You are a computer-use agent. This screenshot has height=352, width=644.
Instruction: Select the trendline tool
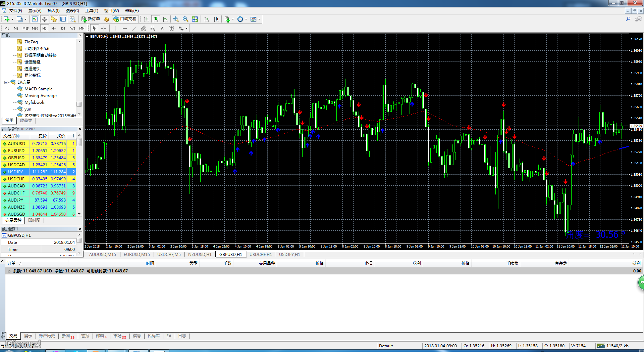134,29
